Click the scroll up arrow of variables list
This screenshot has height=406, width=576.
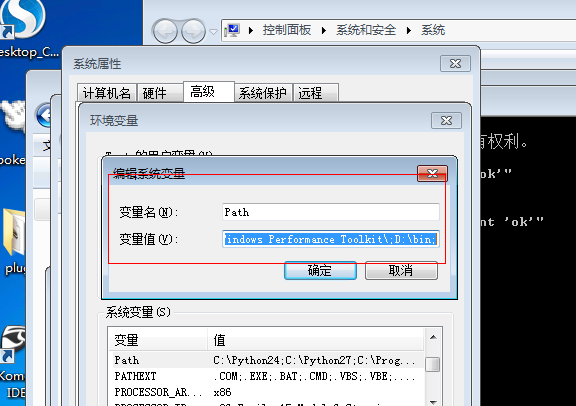tap(433, 337)
